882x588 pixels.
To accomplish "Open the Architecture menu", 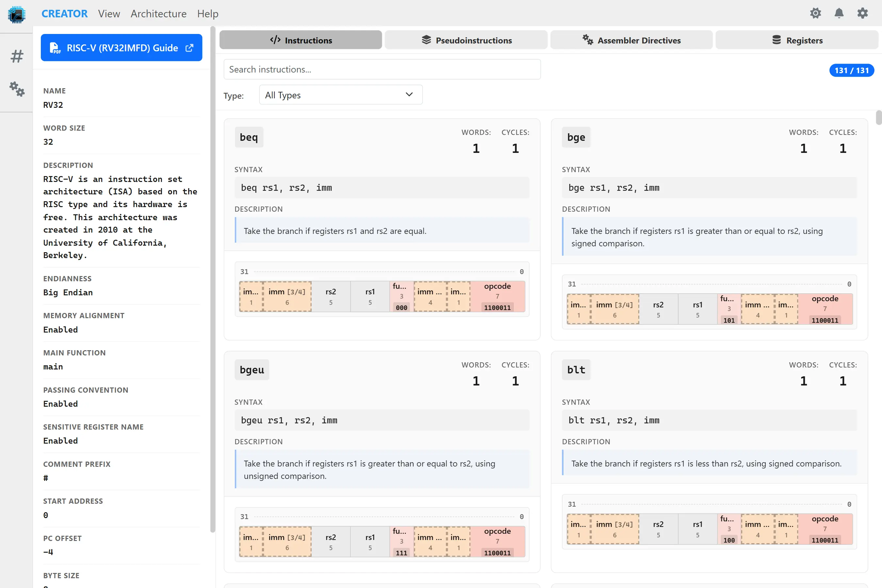I will [158, 14].
